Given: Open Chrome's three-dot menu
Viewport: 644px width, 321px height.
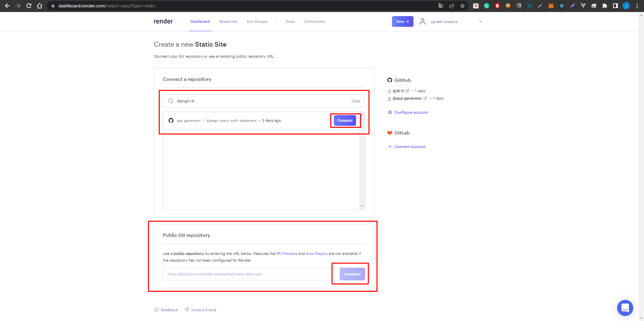Looking at the screenshot, I should coord(637,6).
